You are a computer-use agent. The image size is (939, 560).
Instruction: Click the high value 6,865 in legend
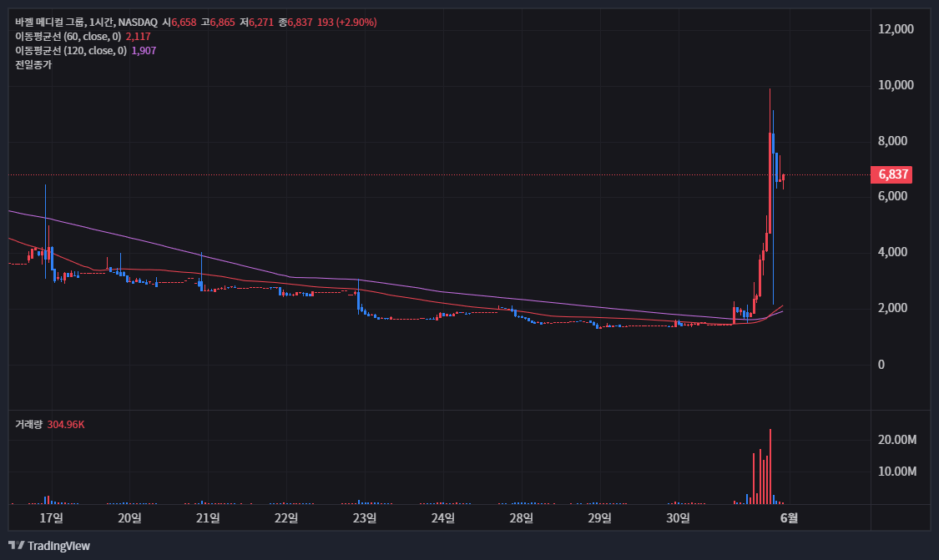pyautogui.click(x=222, y=23)
